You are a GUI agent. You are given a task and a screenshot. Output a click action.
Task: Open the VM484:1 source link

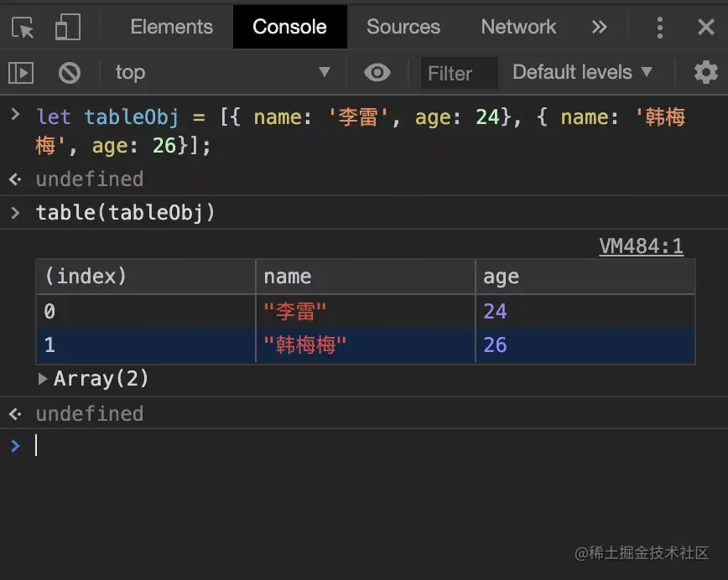642,246
